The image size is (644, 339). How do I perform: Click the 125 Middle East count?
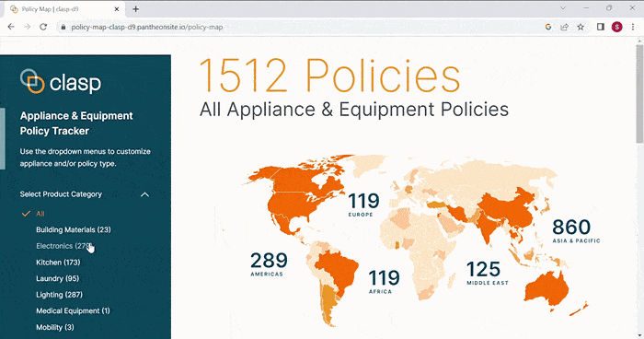pyautogui.click(x=487, y=273)
